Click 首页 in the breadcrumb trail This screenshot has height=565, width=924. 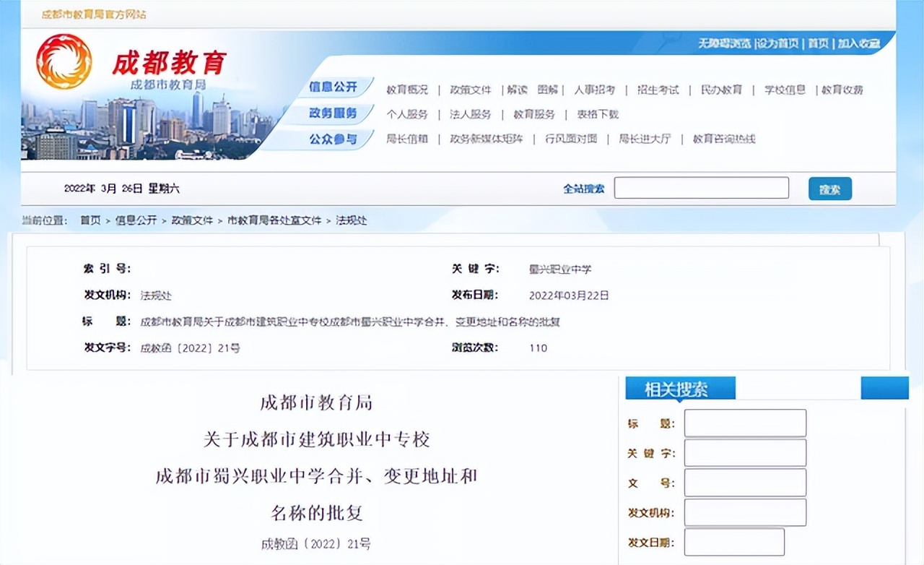[90, 220]
